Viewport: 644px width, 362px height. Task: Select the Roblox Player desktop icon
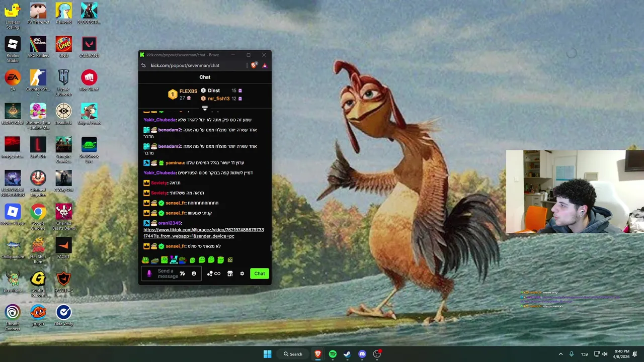tap(13, 215)
